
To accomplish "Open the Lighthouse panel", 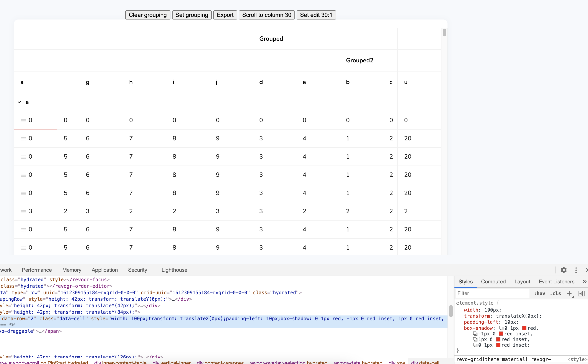I will click(174, 270).
